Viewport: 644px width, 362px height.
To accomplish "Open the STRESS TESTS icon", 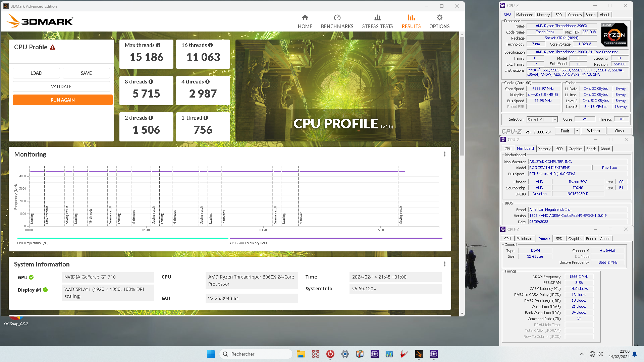I will [377, 18].
